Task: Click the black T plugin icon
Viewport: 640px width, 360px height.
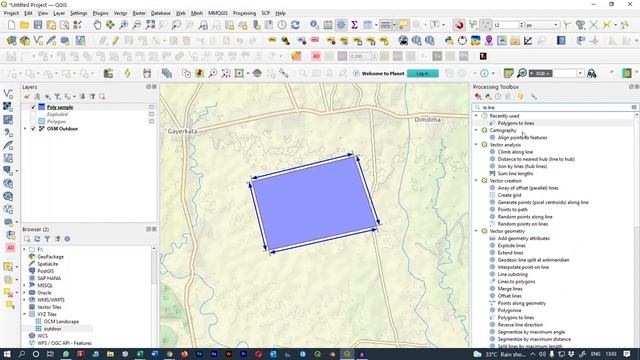Action: [483, 56]
